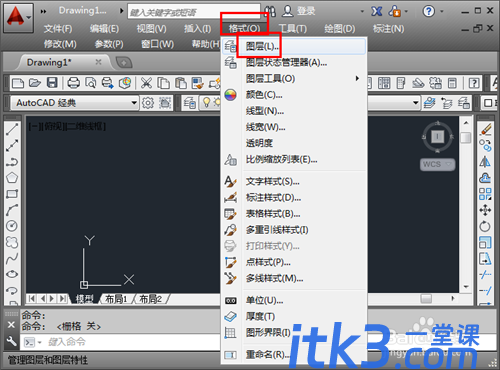Open 标注样式(D)... entry

(294, 198)
